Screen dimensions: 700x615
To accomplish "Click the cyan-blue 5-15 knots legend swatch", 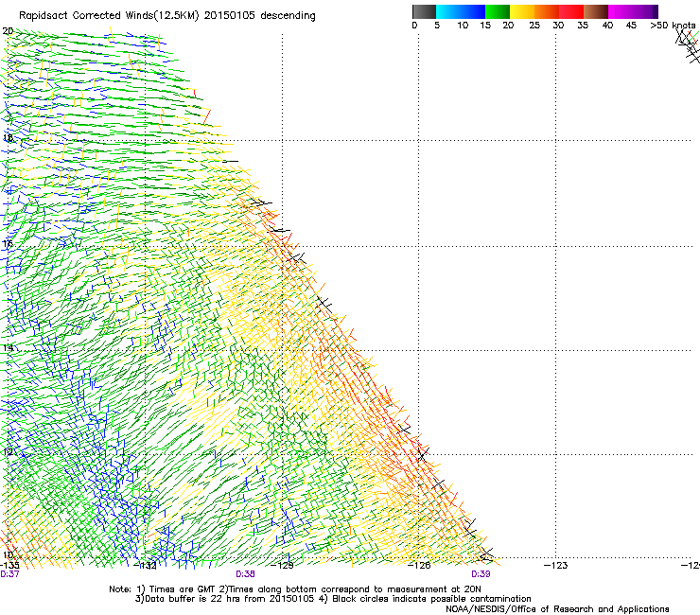I will [x=461, y=11].
